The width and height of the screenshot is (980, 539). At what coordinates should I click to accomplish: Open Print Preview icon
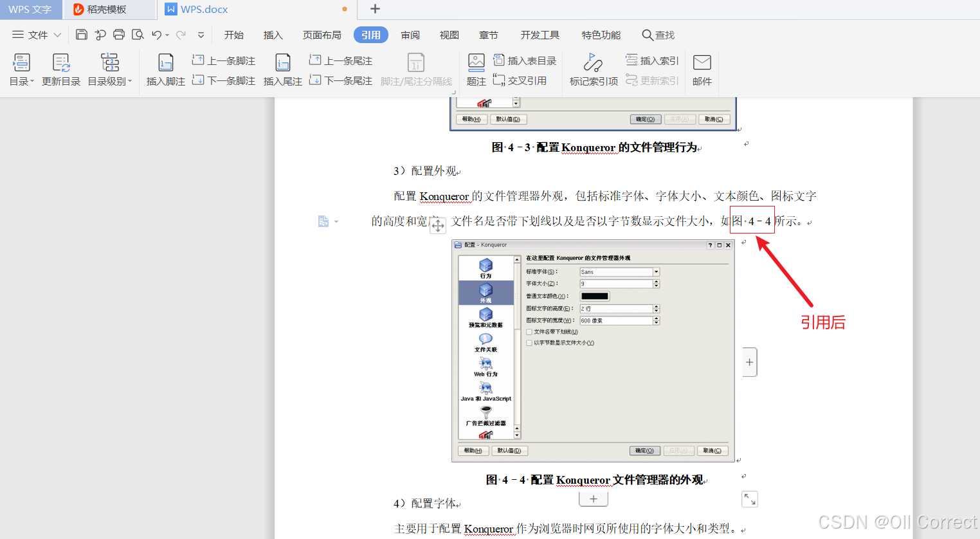[x=137, y=35]
